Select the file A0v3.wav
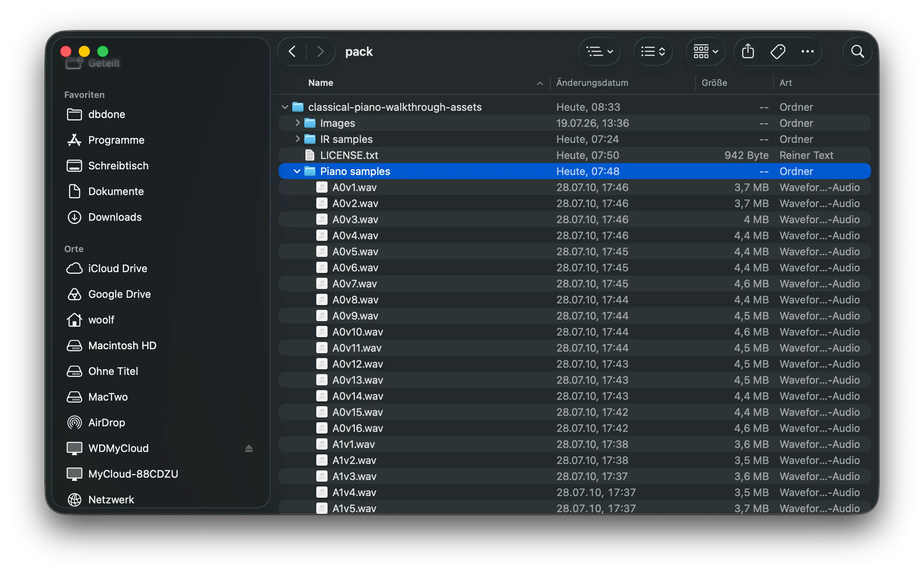Viewport: 924px width, 574px height. point(574,219)
